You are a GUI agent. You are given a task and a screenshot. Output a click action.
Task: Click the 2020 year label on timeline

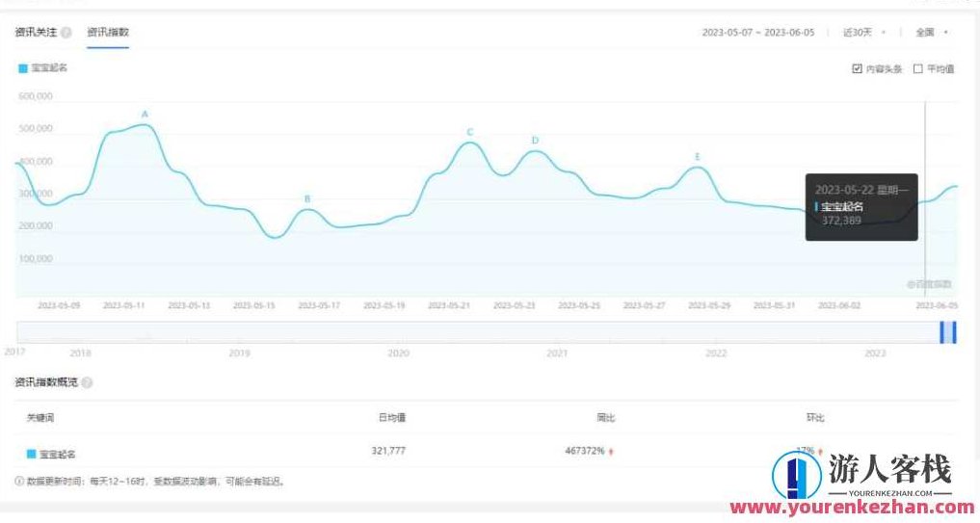tap(399, 353)
